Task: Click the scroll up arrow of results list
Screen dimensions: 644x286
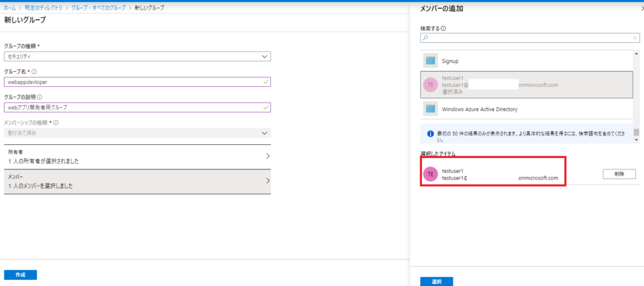Action: point(636,53)
